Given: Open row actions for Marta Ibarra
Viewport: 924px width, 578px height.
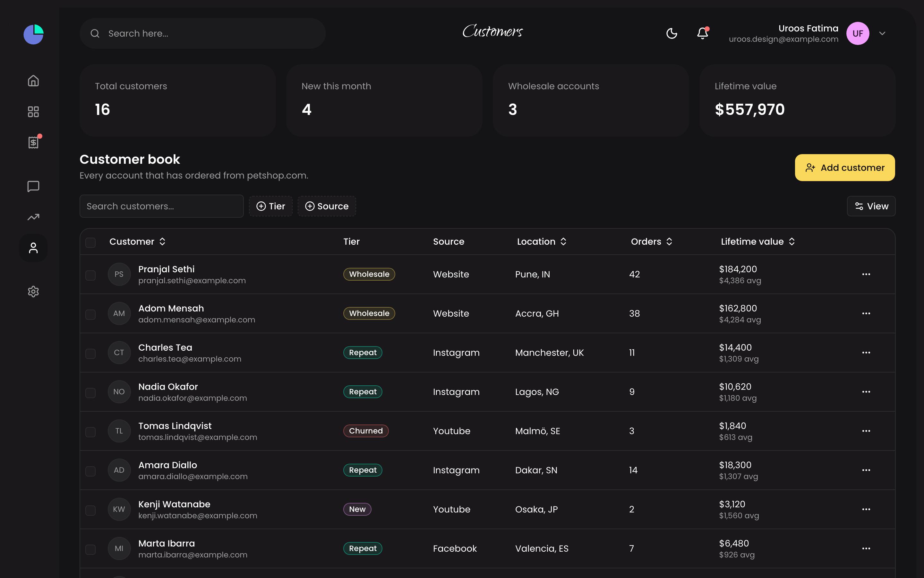Looking at the screenshot, I should click(866, 548).
